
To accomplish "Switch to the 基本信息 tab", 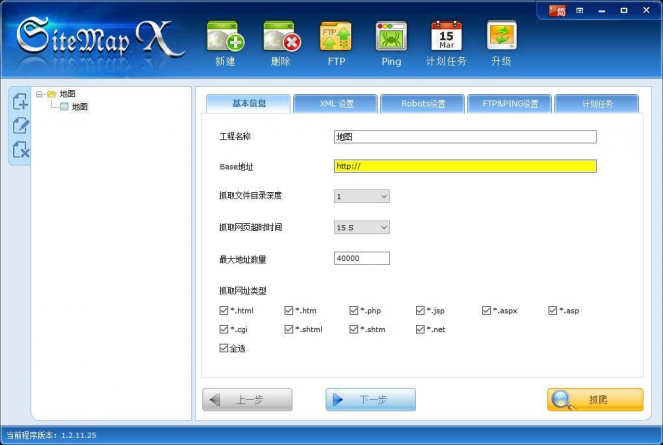I will (249, 104).
